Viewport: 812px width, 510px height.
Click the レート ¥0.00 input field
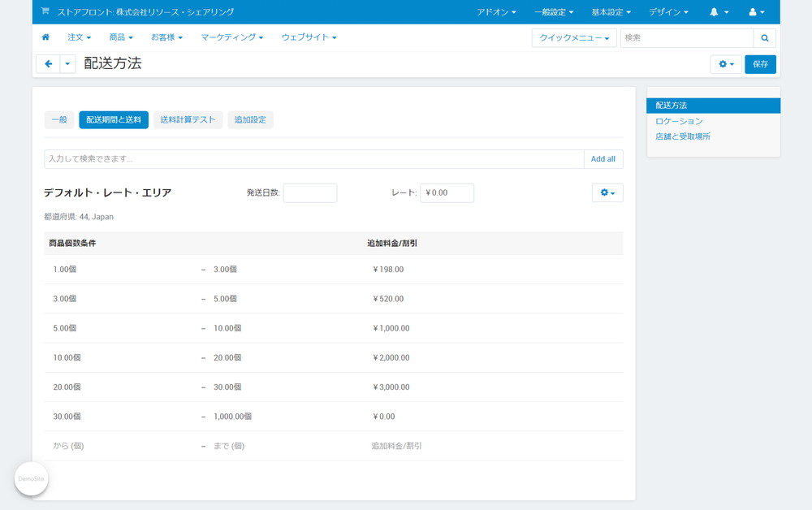(x=447, y=192)
